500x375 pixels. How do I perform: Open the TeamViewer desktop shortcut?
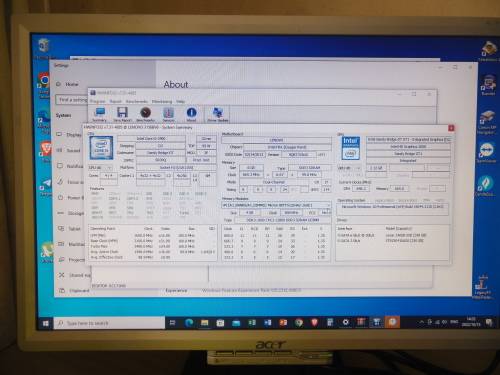(x=486, y=153)
